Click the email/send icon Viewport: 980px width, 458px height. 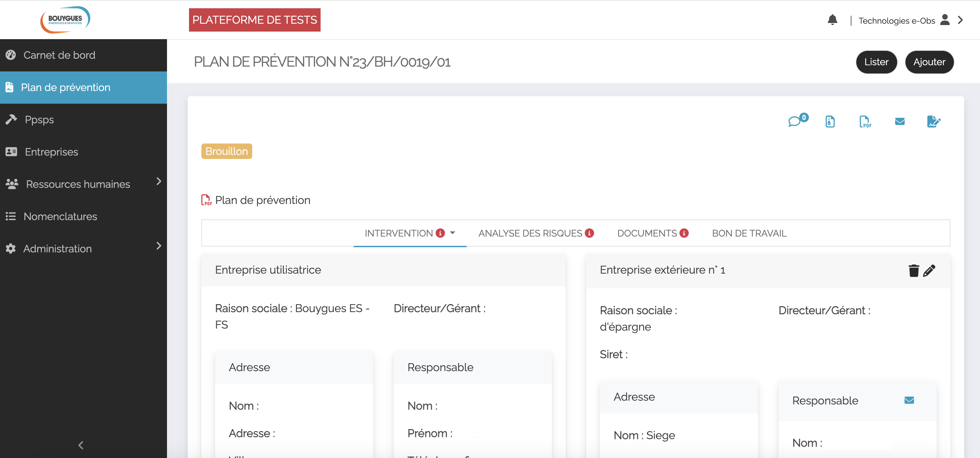(900, 122)
